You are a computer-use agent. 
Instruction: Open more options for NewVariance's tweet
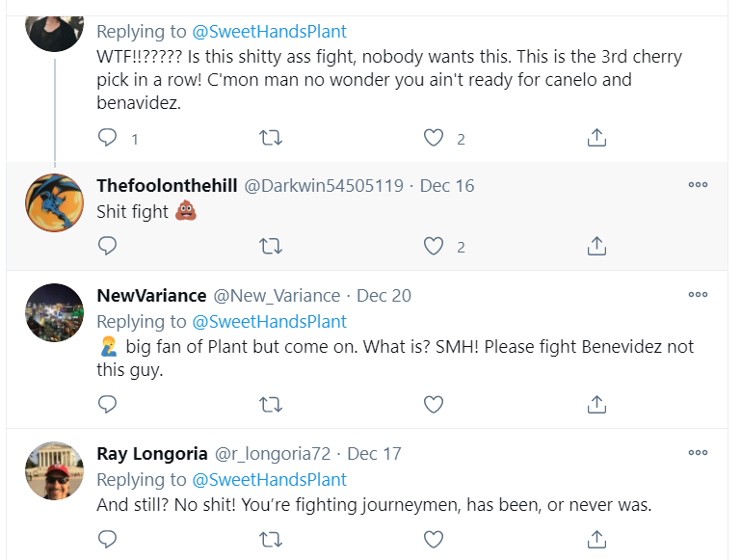coord(698,295)
